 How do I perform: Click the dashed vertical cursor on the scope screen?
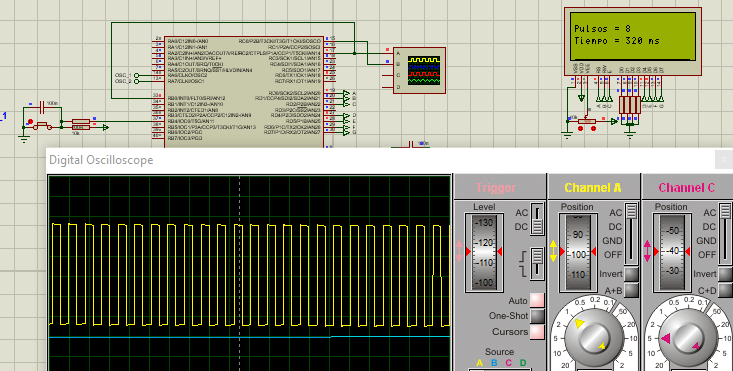pos(240,273)
